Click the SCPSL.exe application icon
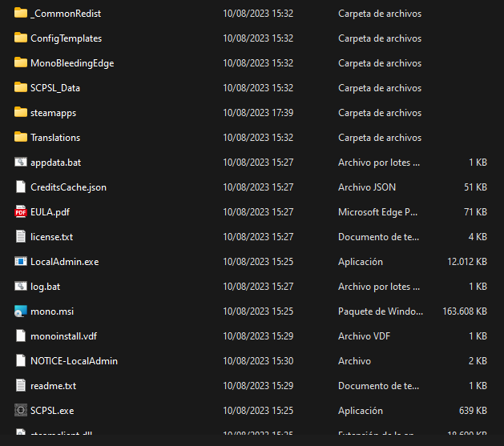 click(21, 411)
